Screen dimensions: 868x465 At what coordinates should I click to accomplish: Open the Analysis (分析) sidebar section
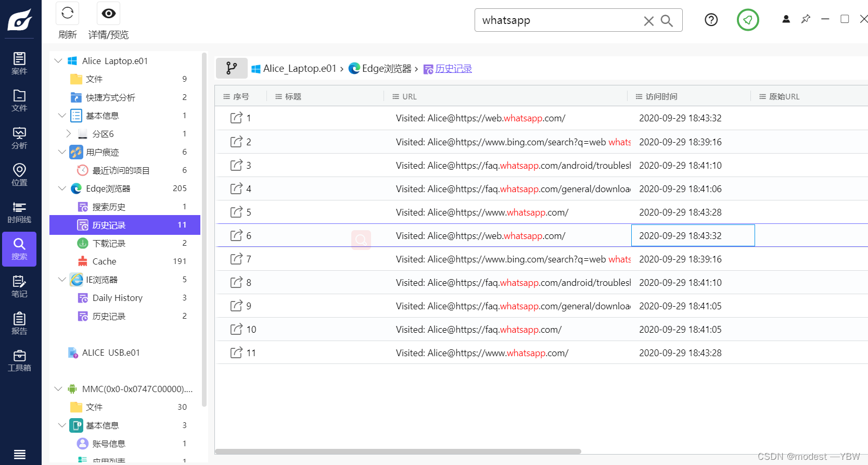pos(19,138)
